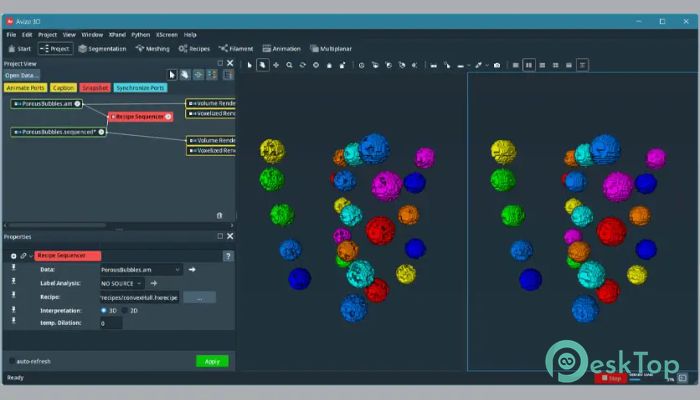The width and height of the screenshot is (700, 400).
Task: Click the home view icon
Action: (329, 65)
